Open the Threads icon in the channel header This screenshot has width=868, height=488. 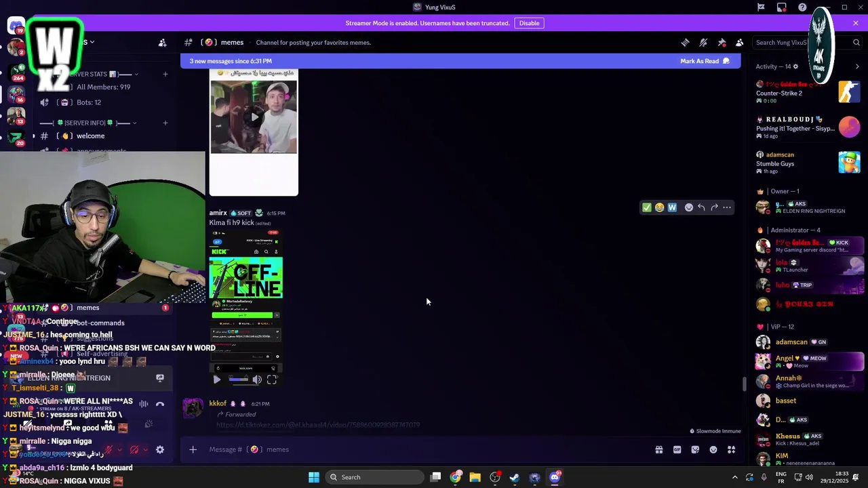685,42
